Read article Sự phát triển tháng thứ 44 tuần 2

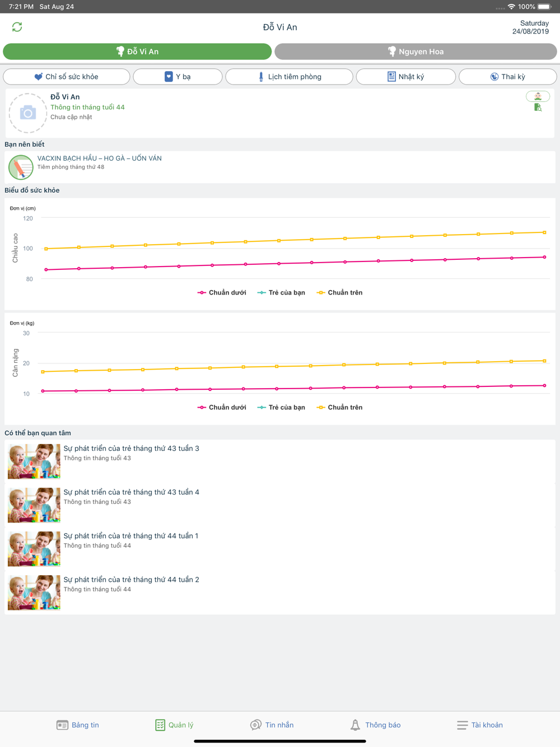[280, 592]
